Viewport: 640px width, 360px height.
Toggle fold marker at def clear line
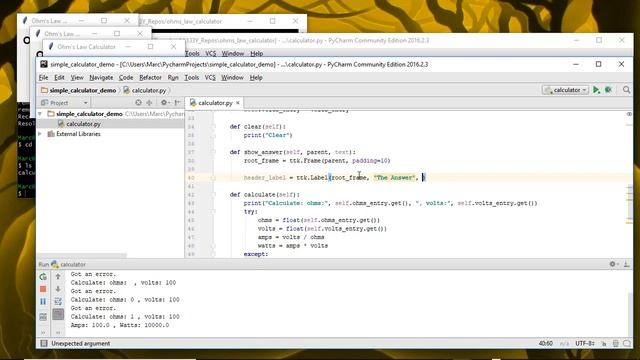point(213,127)
